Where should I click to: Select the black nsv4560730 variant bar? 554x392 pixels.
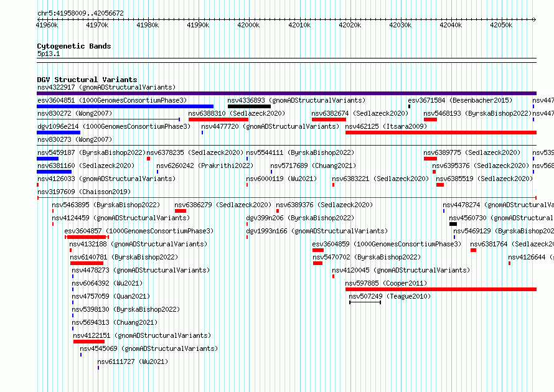pyautogui.click(x=453, y=224)
